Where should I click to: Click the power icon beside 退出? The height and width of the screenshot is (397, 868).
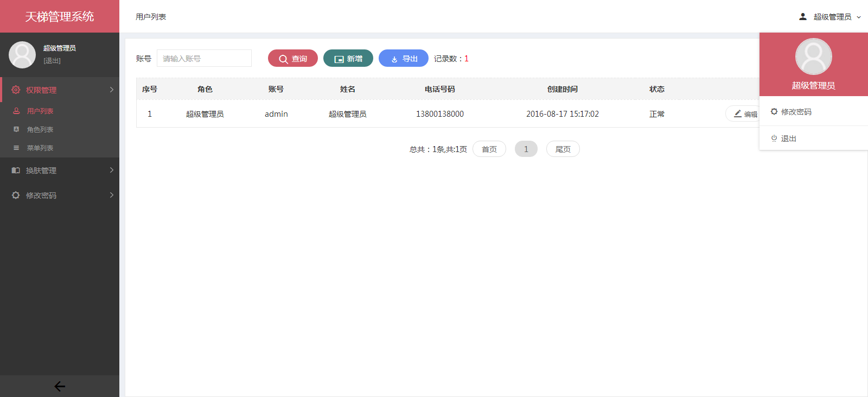pos(774,138)
